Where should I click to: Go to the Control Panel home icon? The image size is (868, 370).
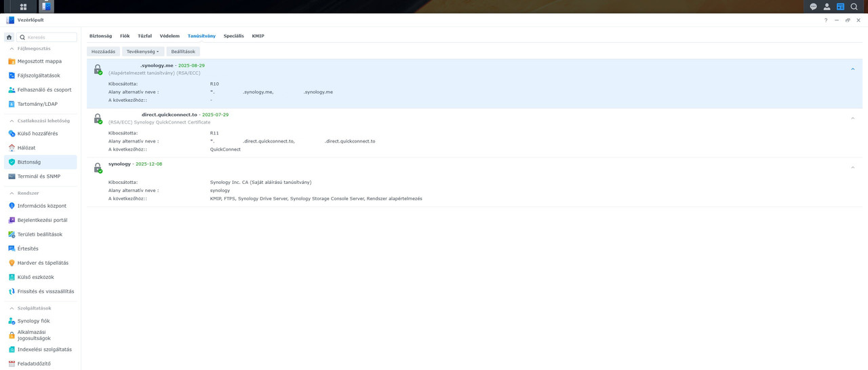[x=9, y=37]
